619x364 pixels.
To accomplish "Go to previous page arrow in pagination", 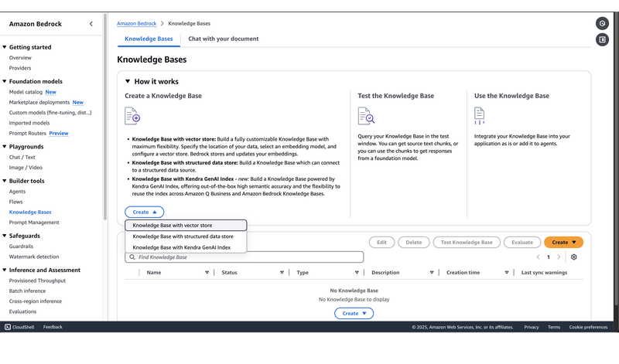I will [x=538, y=257].
